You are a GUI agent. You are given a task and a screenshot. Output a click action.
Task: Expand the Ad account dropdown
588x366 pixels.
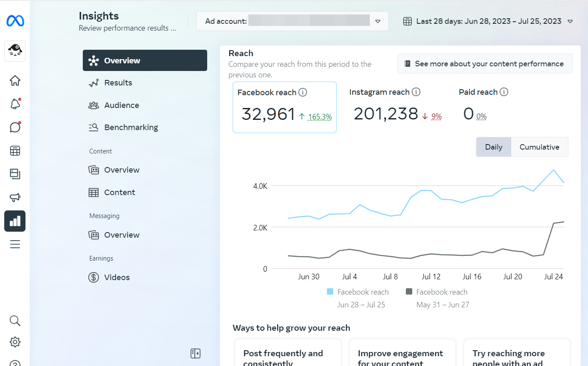coord(293,21)
